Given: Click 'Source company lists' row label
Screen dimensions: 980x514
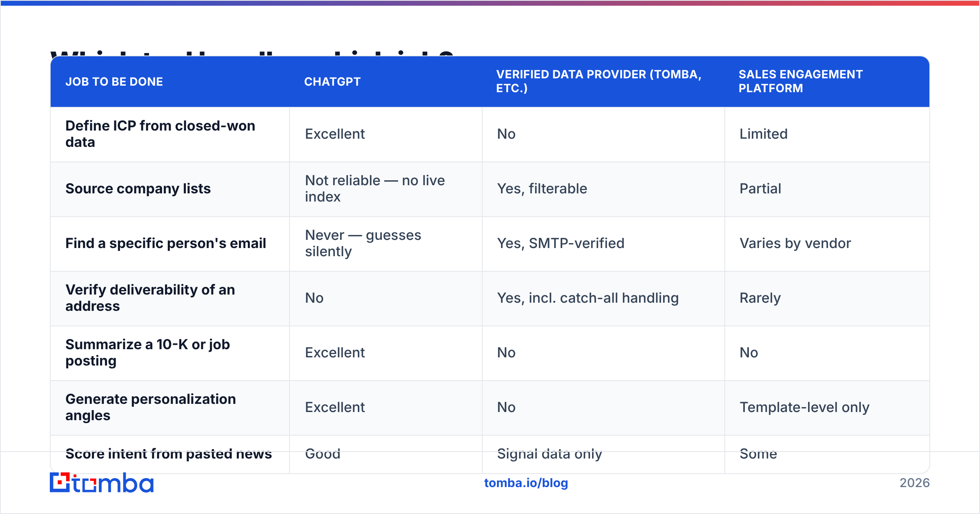Looking at the screenshot, I should point(138,188).
